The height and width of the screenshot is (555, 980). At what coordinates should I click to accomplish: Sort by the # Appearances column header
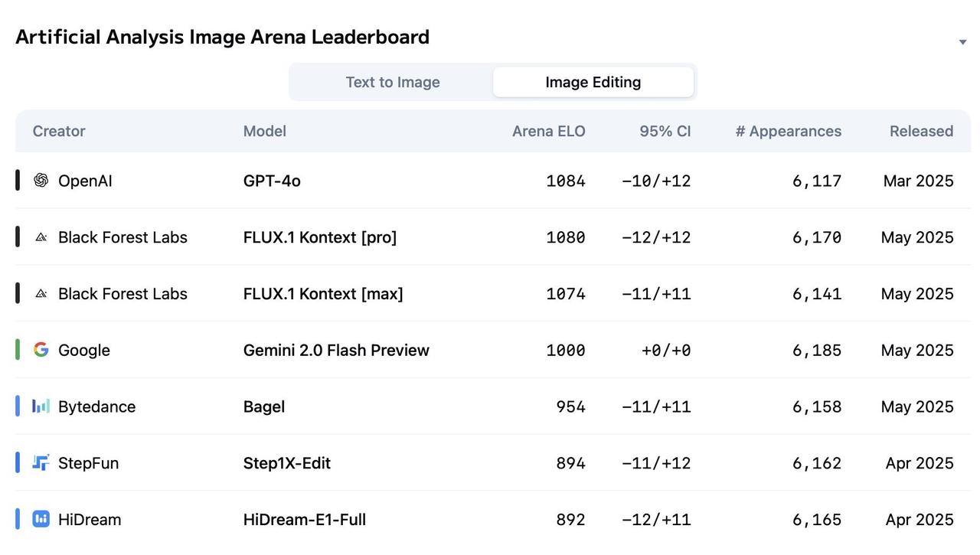tap(789, 131)
